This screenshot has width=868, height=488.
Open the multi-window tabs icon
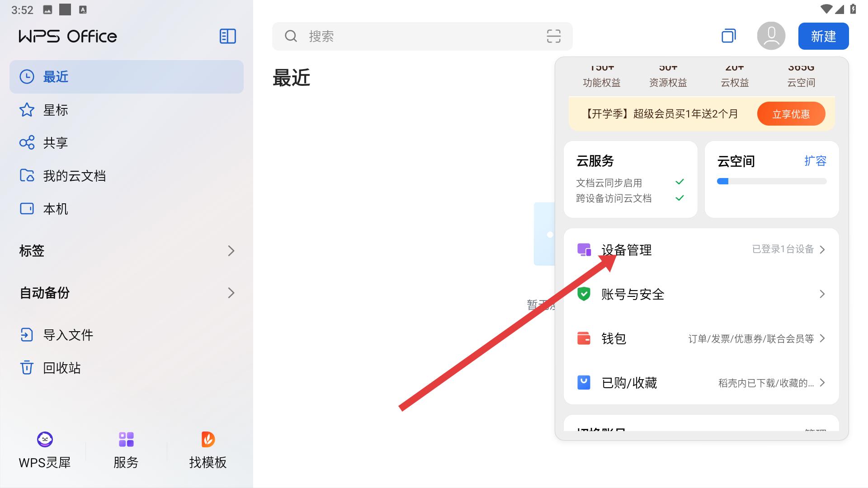(728, 36)
